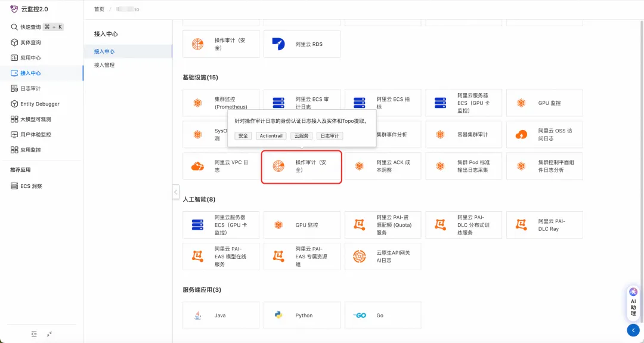Click the blue chevron button bottom right
Screen dimensions: 644x343
tap(633, 330)
